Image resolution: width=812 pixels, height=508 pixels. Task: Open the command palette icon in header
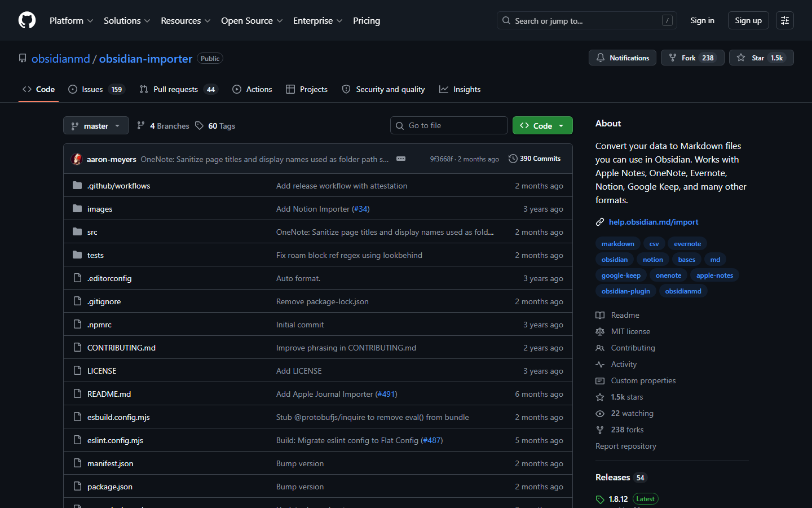[x=784, y=20]
